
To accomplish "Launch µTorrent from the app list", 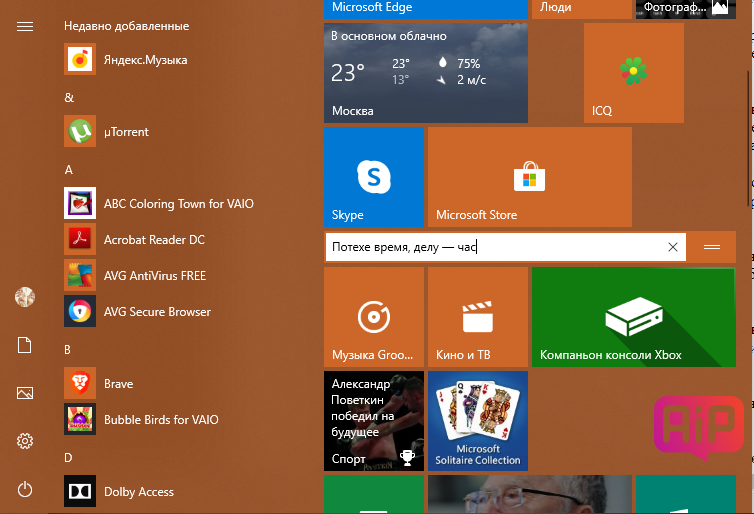I will [126, 132].
